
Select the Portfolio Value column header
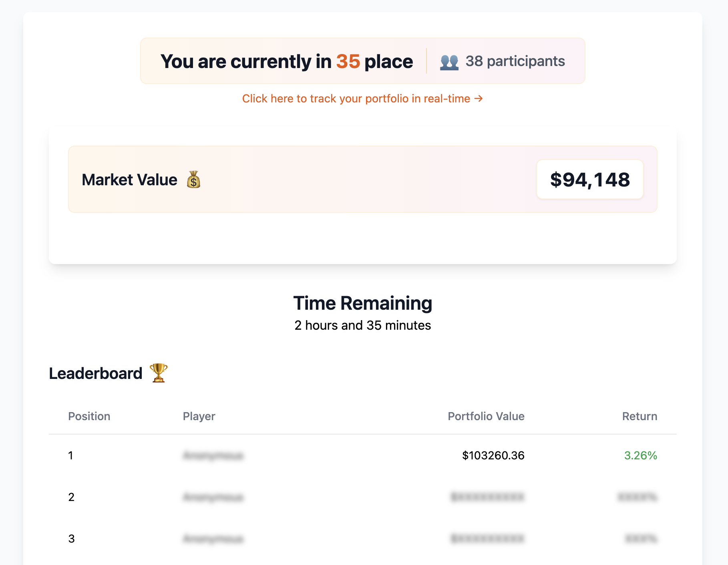(x=486, y=416)
